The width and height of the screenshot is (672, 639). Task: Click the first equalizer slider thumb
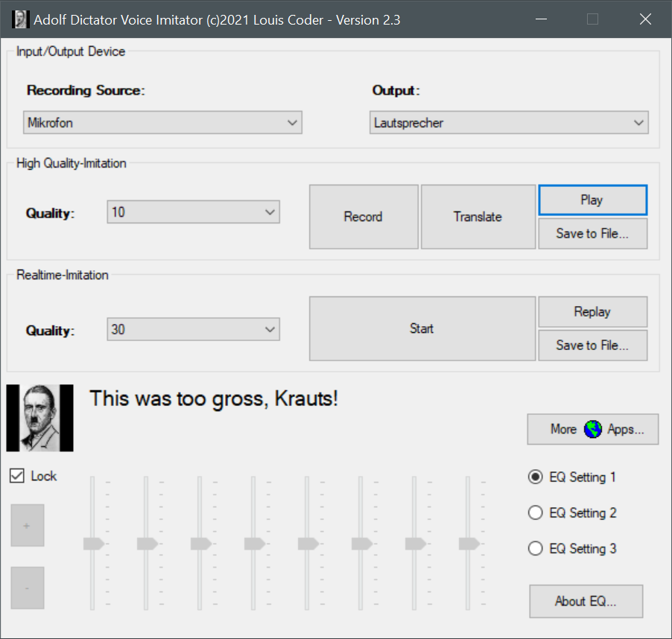94,544
